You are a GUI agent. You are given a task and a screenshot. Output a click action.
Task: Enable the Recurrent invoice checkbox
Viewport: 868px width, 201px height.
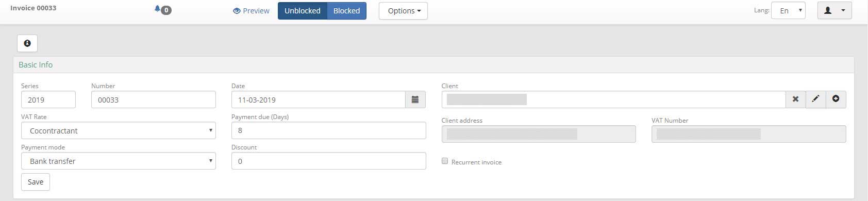(445, 161)
